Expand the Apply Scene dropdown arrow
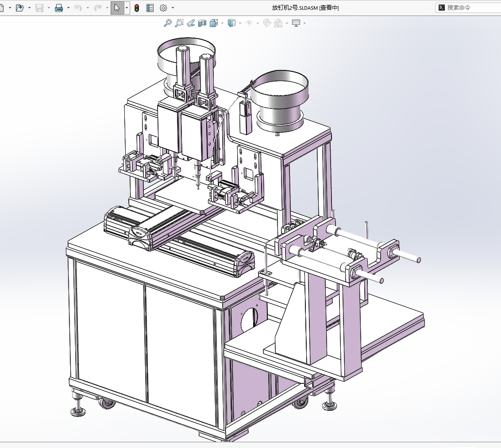This screenshot has height=448, width=501. (x=287, y=23)
